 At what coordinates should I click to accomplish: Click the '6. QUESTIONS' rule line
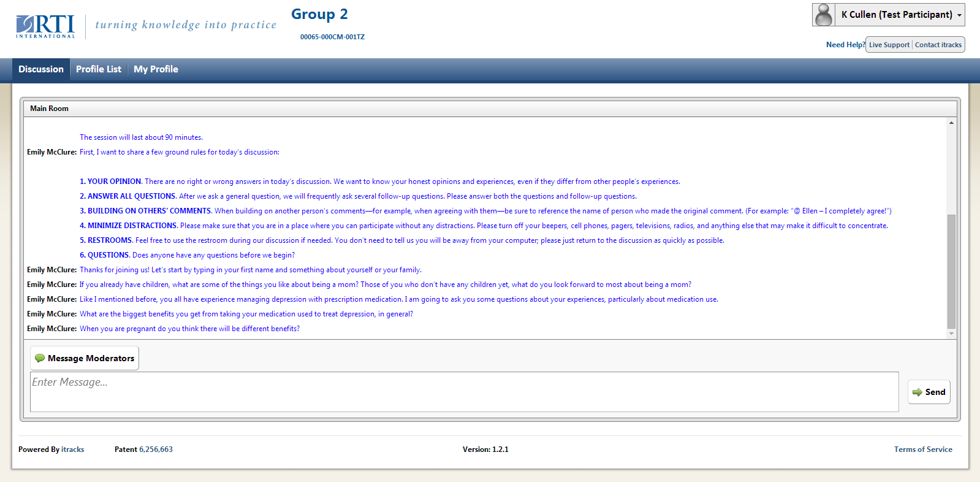(187, 255)
